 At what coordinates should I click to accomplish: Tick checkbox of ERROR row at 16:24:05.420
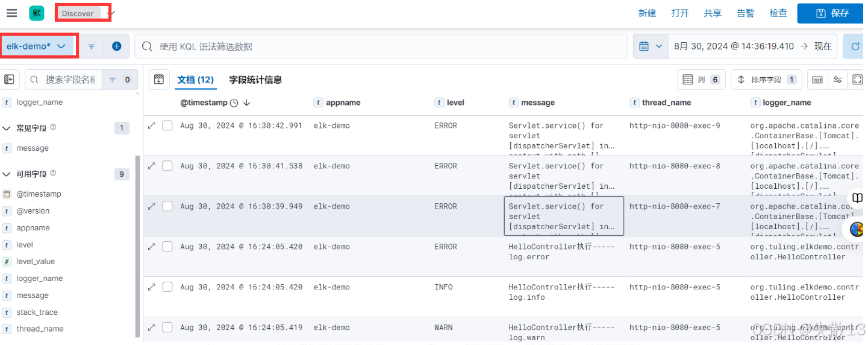pyautogui.click(x=167, y=247)
